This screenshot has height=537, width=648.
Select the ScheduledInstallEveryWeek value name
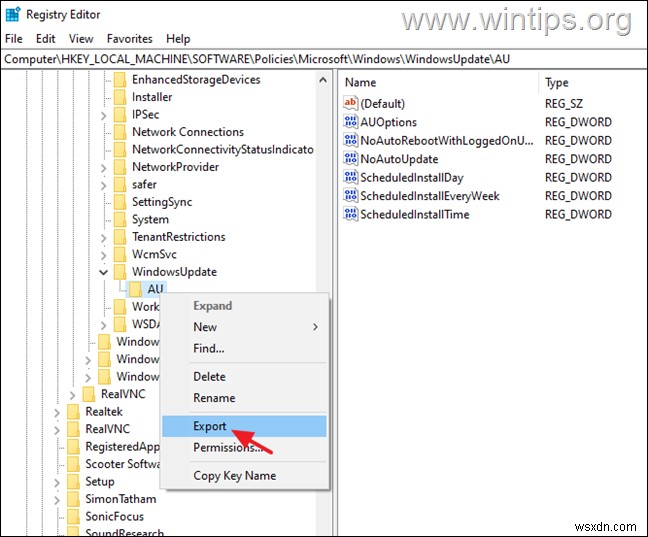(x=430, y=196)
